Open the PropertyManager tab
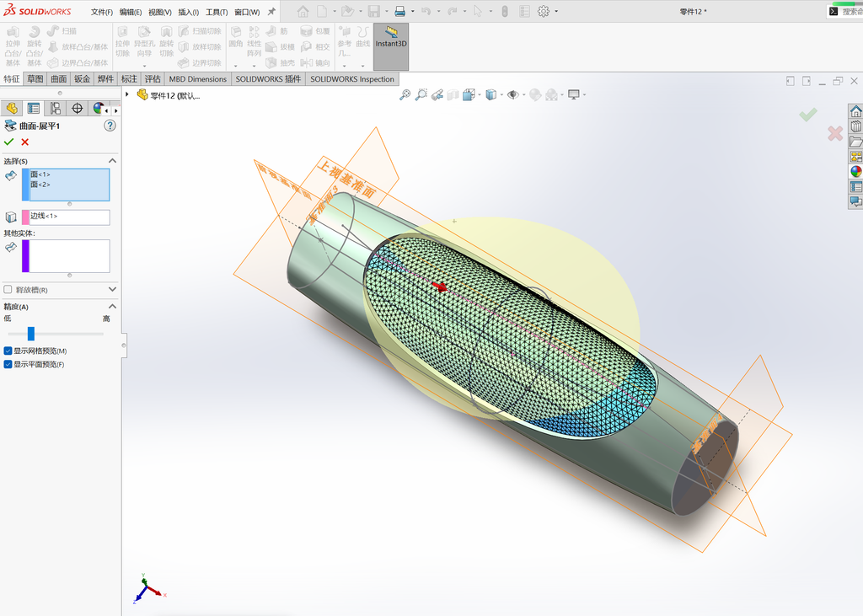This screenshot has width=863, height=616. pyautogui.click(x=34, y=109)
